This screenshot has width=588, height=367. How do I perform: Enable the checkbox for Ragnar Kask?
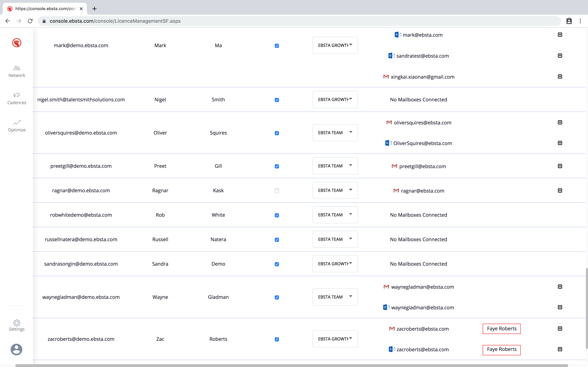tap(277, 191)
